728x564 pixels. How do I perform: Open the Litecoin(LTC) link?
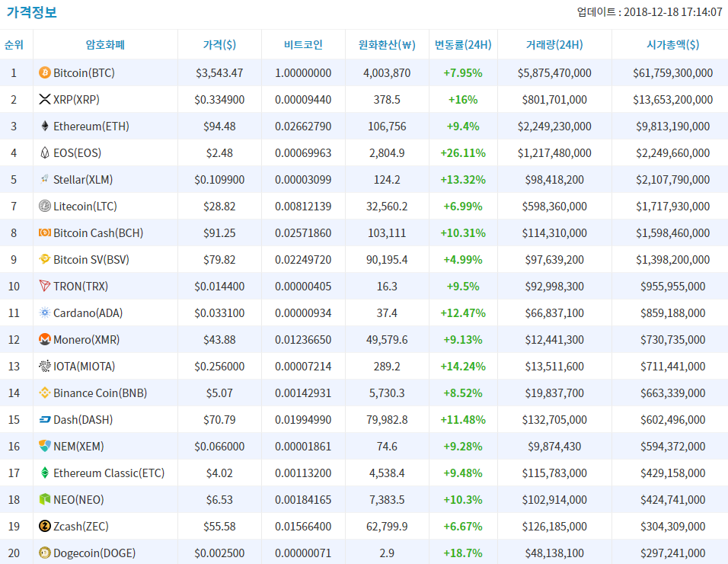pos(85,207)
